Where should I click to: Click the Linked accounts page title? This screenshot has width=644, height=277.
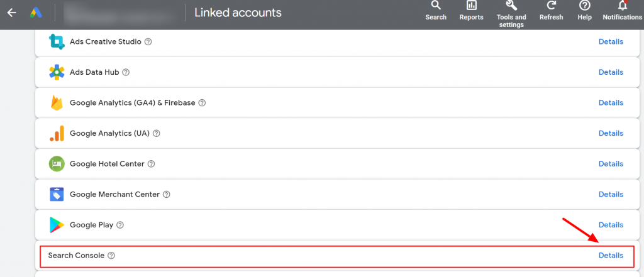[x=238, y=13]
